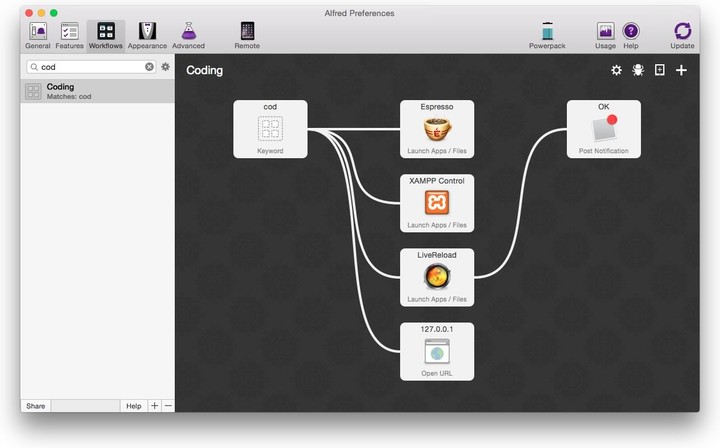Click the Share button
This screenshot has width=720, height=448.
point(35,406)
